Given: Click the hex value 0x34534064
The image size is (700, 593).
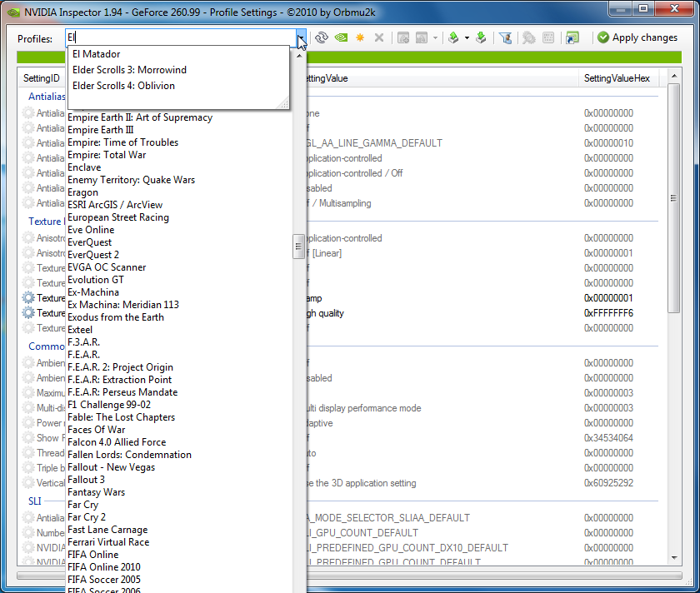Looking at the screenshot, I should point(608,438).
